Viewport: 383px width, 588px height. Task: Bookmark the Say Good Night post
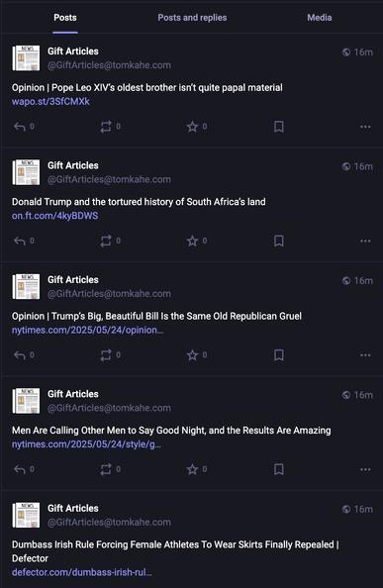pyautogui.click(x=279, y=469)
